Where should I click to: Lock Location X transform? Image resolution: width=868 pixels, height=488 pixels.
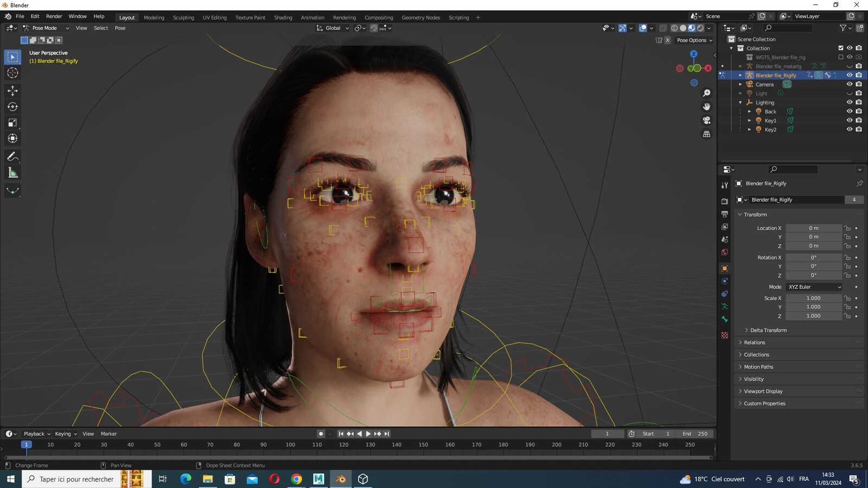click(847, 228)
